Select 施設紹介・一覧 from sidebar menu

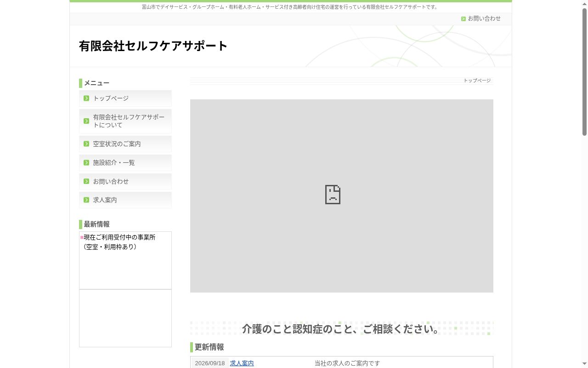point(125,163)
